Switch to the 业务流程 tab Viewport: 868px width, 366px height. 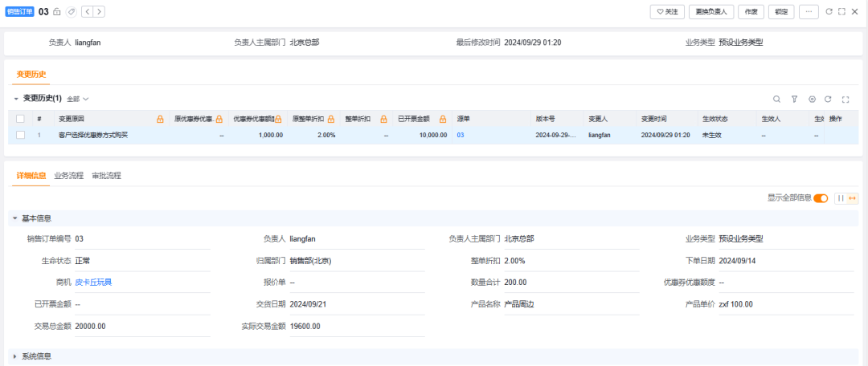pyautogui.click(x=68, y=175)
